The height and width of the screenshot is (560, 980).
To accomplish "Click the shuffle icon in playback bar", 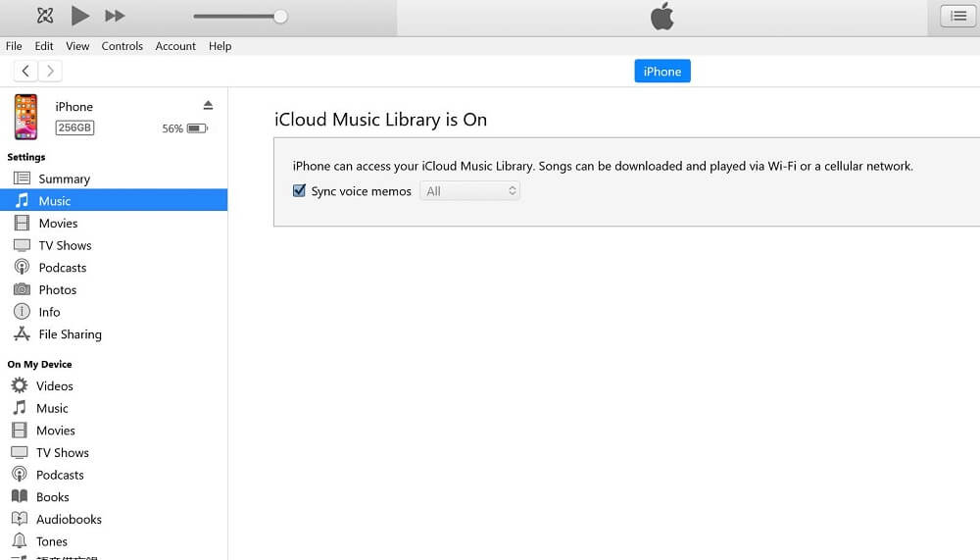I will pyautogui.click(x=44, y=16).
